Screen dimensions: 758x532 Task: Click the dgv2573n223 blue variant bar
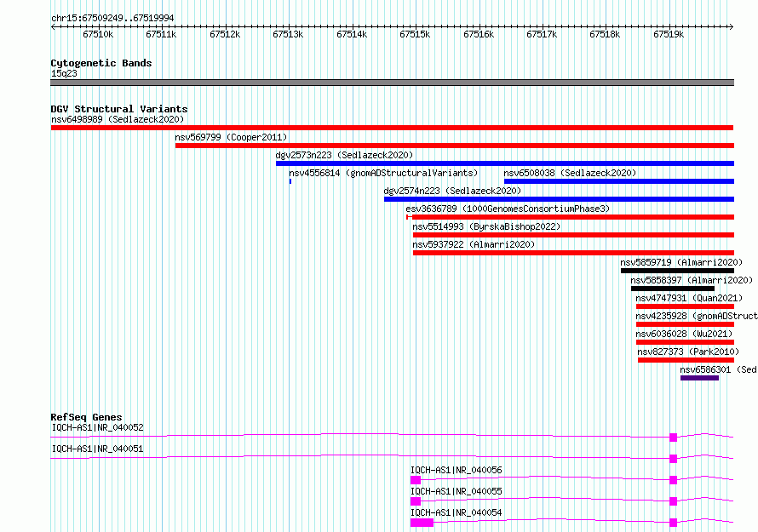tap(505, 163)
